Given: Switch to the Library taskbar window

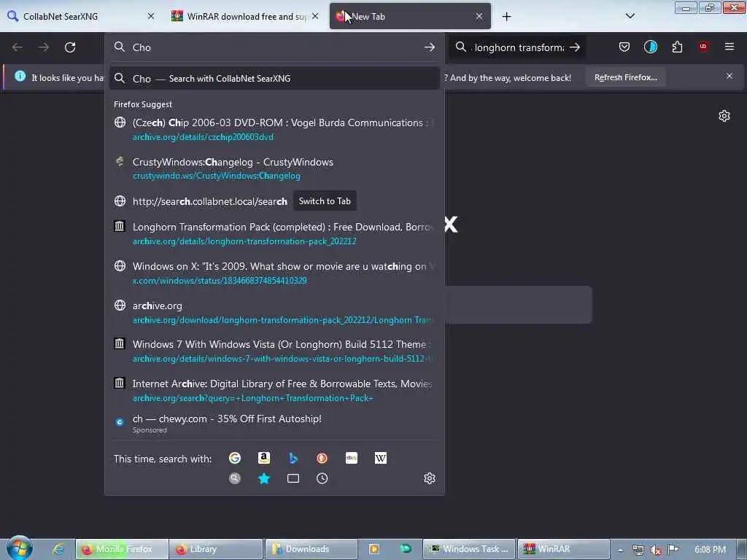Looking at the screenshot, I should [x=216, y=549].
